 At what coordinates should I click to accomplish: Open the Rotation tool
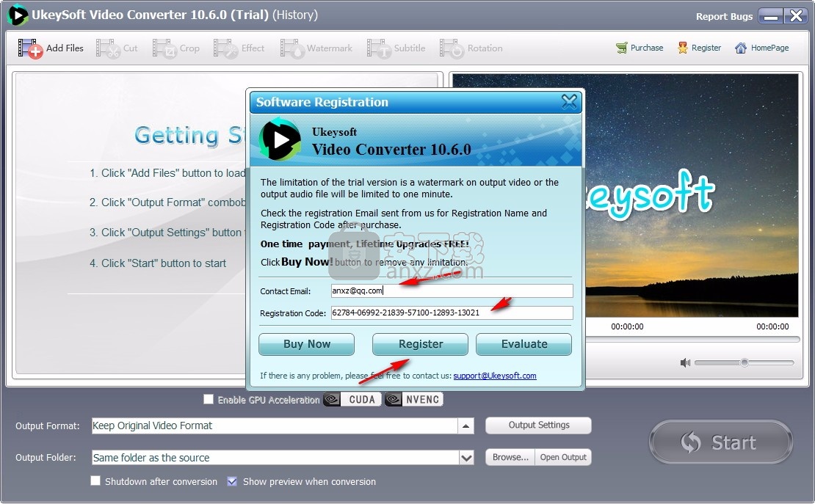471,48
